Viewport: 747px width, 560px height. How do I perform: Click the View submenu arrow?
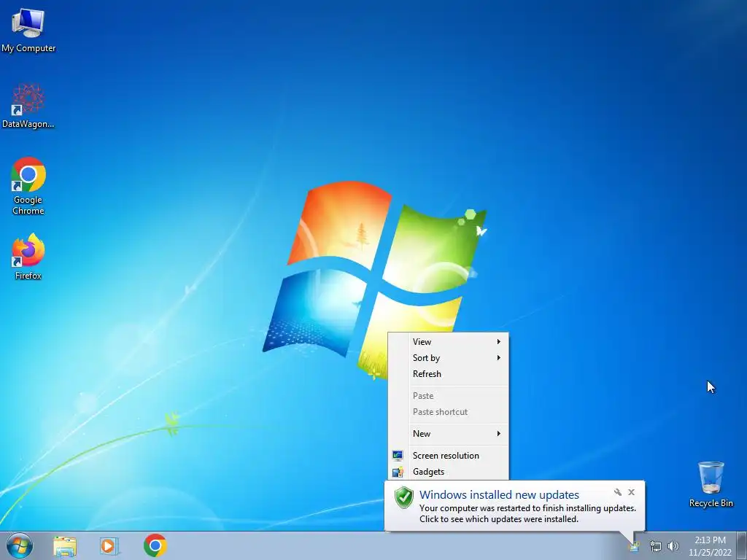tap(499, 342)
